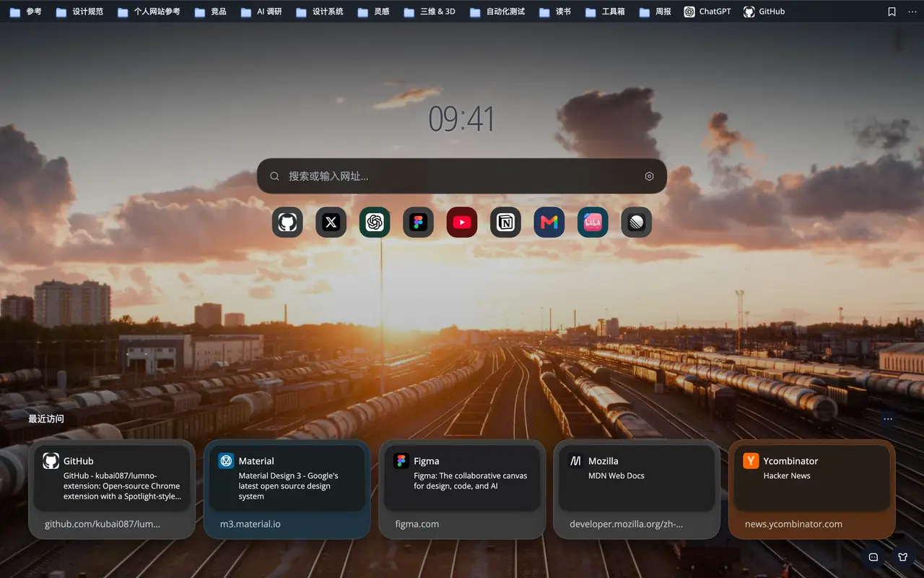
Task: Open the Gmail shortcut icon
Action: pos(549,223)
